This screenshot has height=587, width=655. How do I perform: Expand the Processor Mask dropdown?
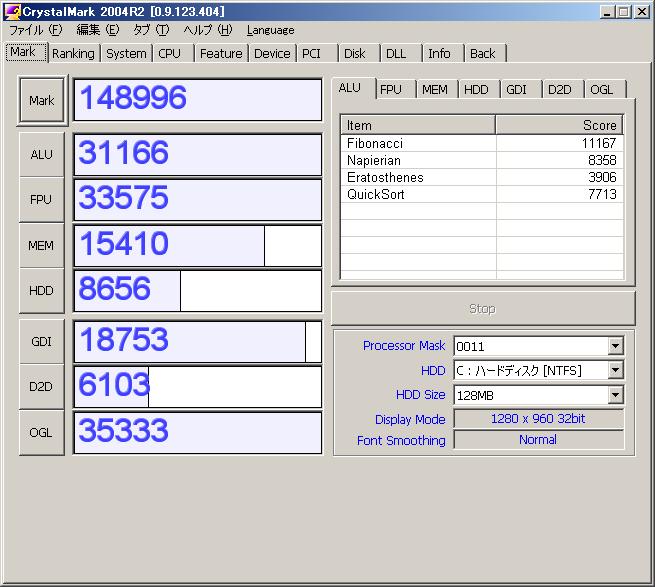click(615, 346)
